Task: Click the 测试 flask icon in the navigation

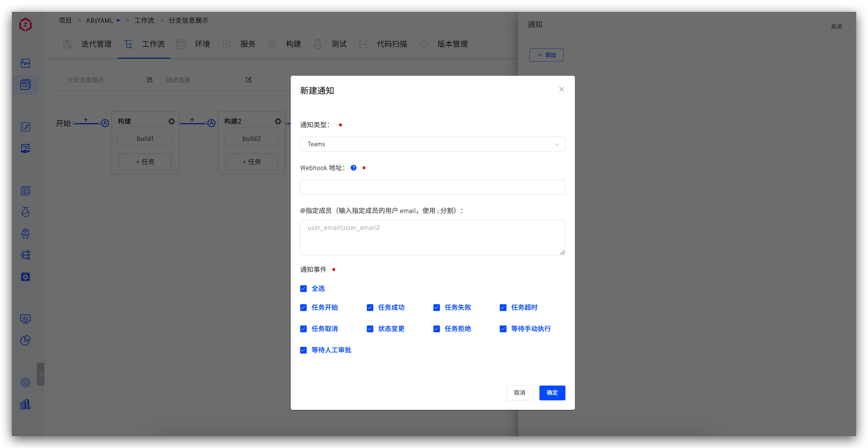Action: click(x=317, y=44)
